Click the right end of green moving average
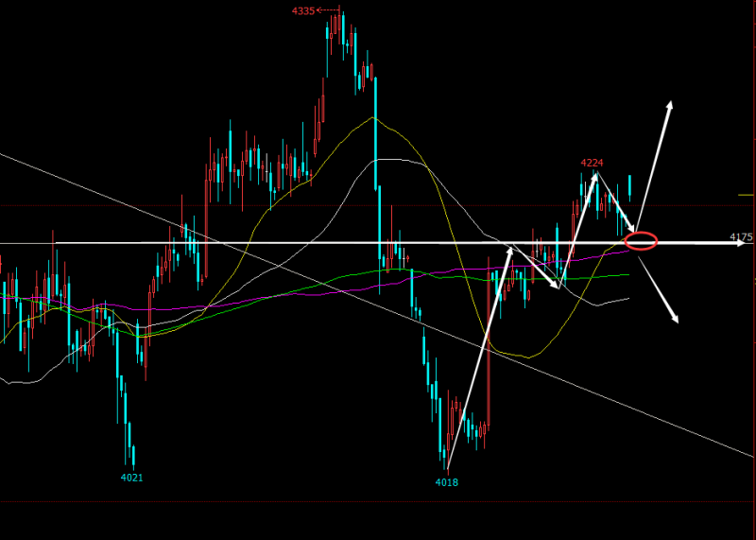 (x=628, y=275)
